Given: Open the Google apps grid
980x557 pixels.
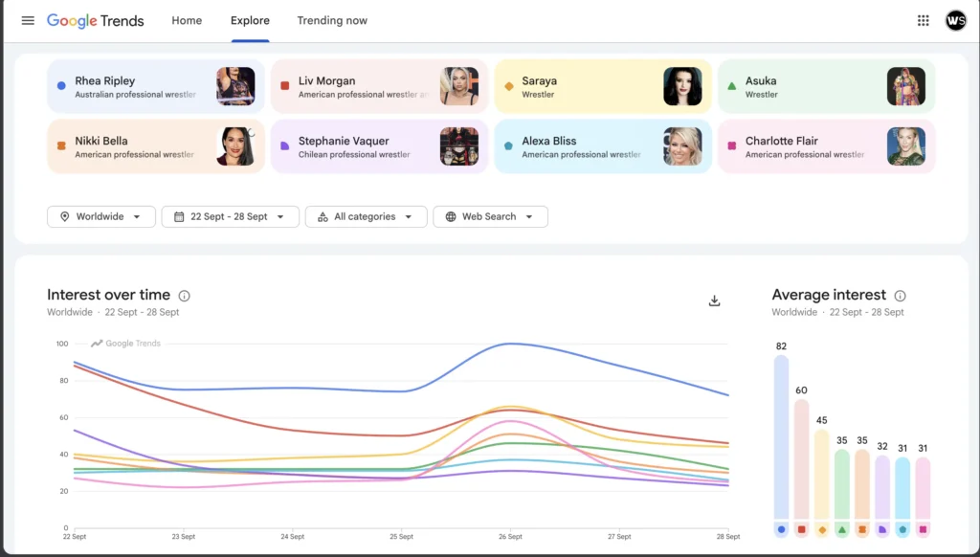Looking at the screenshot, I should coord(924,21).
